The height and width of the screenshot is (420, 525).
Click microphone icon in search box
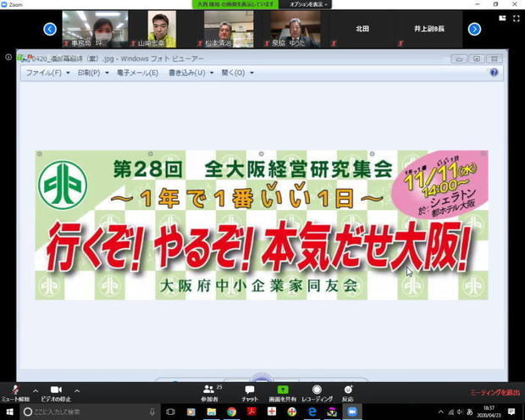pos(152,412)
